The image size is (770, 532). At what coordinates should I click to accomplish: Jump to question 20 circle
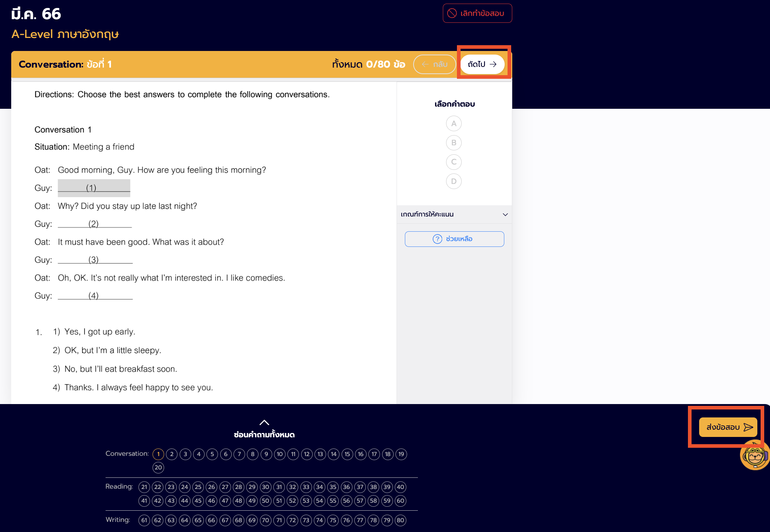click(158, 467)
